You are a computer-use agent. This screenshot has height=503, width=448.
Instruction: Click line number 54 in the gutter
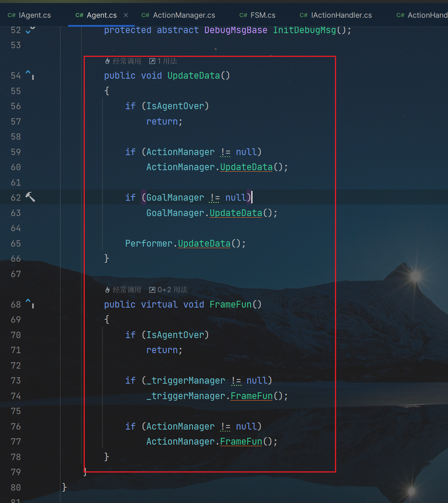click(16, 76)
